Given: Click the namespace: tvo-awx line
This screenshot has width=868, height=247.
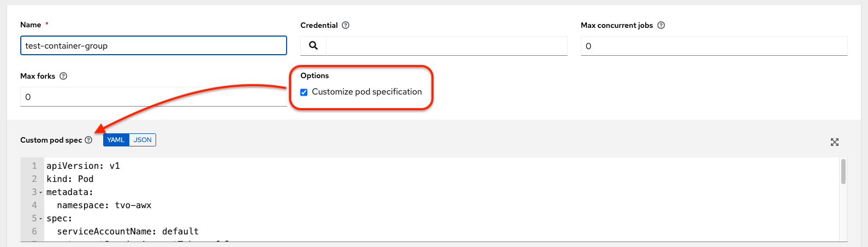Looking at the screenshot, I should (x=104, y=205).
